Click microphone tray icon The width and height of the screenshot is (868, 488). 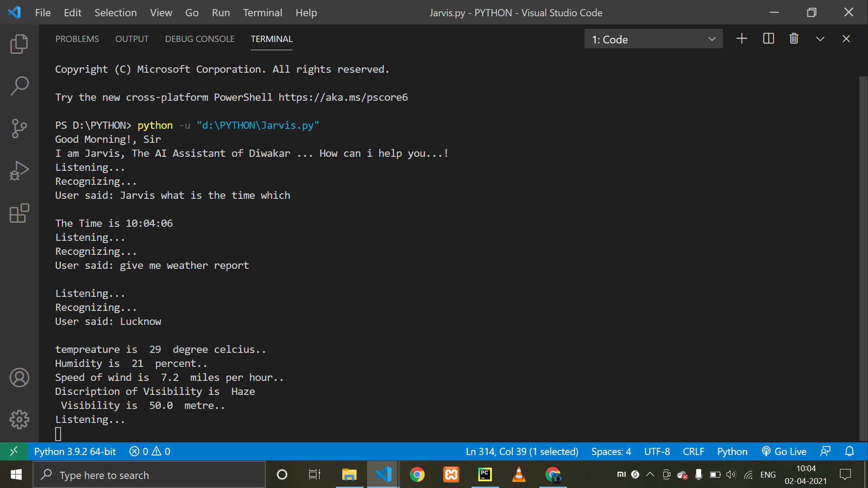coord(698,474)
